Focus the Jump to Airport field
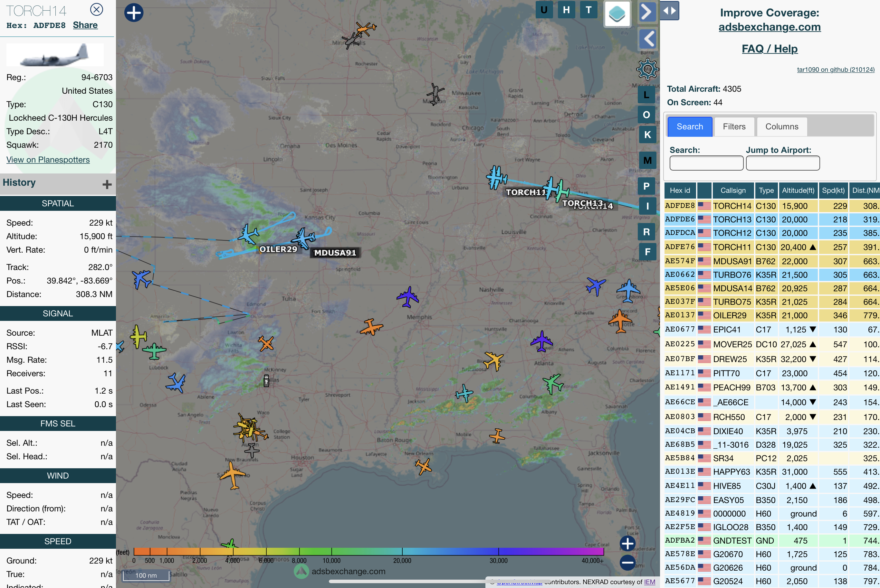 [783, 163]
